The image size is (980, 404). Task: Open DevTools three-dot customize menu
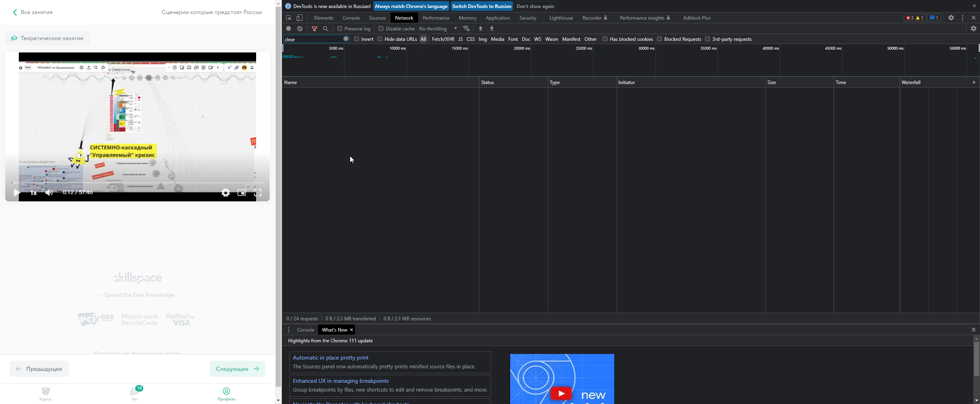[x=962, y=18]
